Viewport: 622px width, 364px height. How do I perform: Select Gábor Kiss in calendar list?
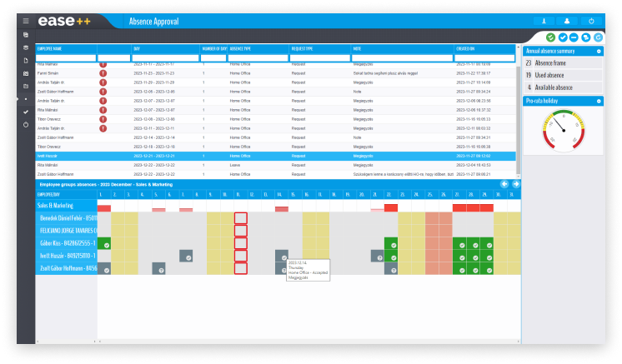(x=66, y=243)
